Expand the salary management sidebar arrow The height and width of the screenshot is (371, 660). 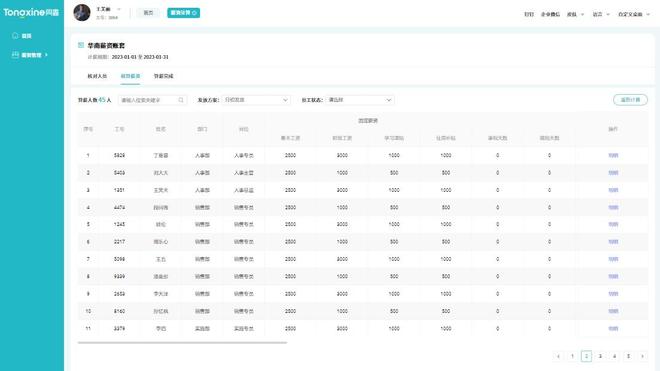[46, 55]
